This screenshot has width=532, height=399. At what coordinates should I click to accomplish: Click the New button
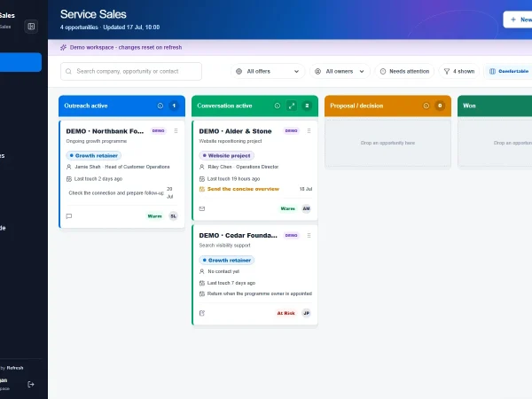(518, 20)
